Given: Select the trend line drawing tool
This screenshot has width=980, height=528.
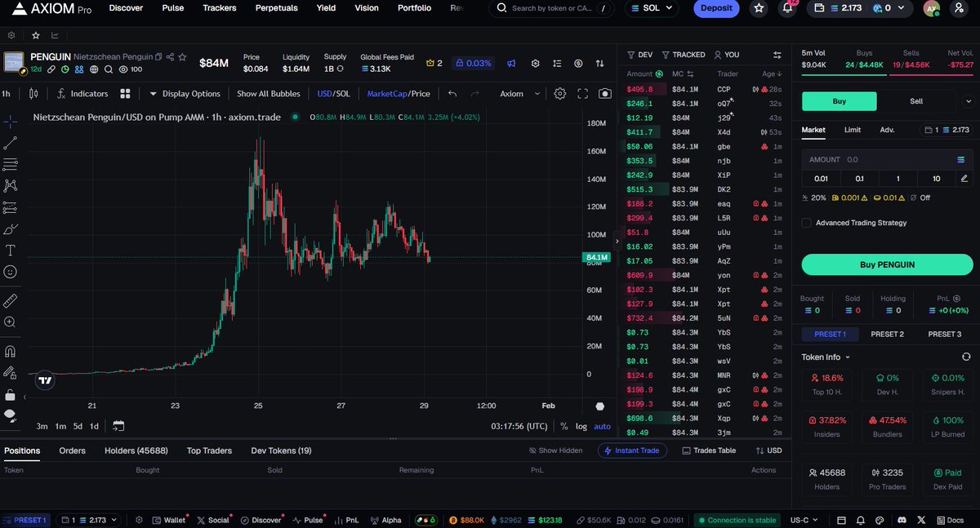Looking at the screenshot, I should click(10, 143).
